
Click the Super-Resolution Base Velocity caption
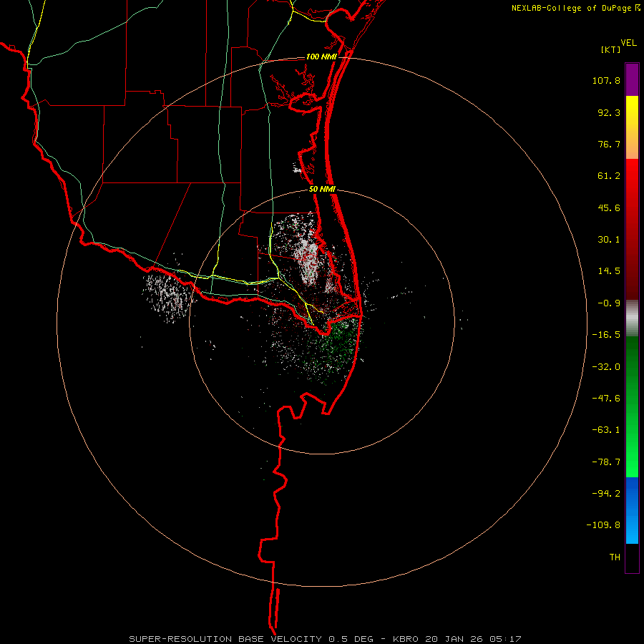[326, 639]
